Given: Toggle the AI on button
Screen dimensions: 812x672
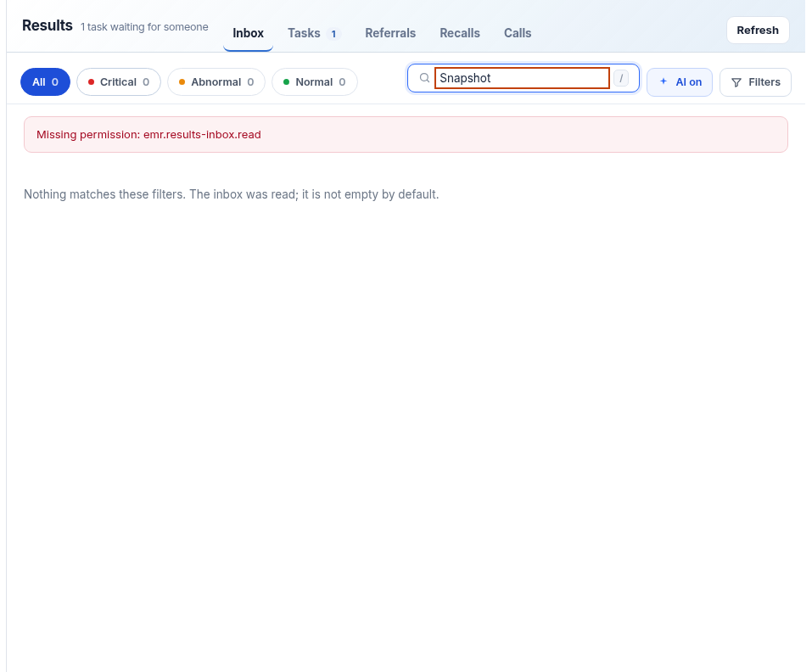Looking at the screenshot, I should point(680,81).
